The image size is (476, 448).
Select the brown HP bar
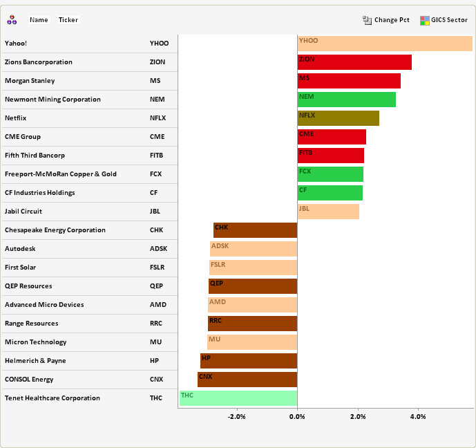coord(249,361)
